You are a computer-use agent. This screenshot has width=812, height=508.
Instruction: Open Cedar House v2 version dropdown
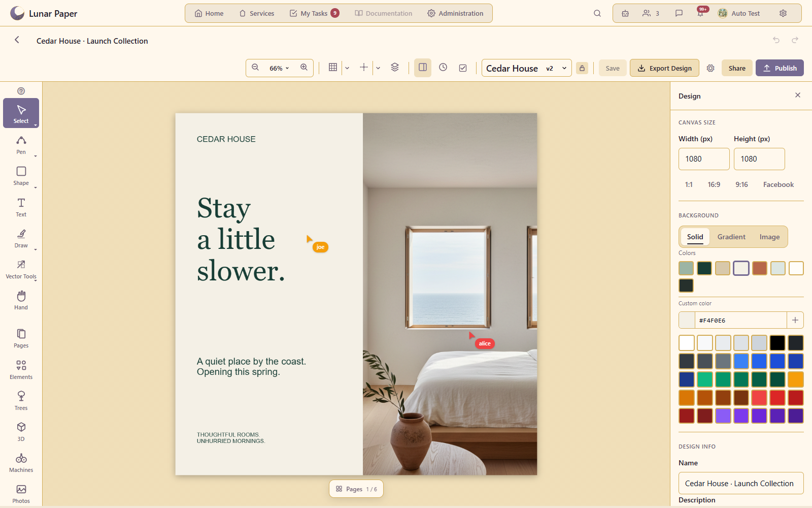pos(527,68)
